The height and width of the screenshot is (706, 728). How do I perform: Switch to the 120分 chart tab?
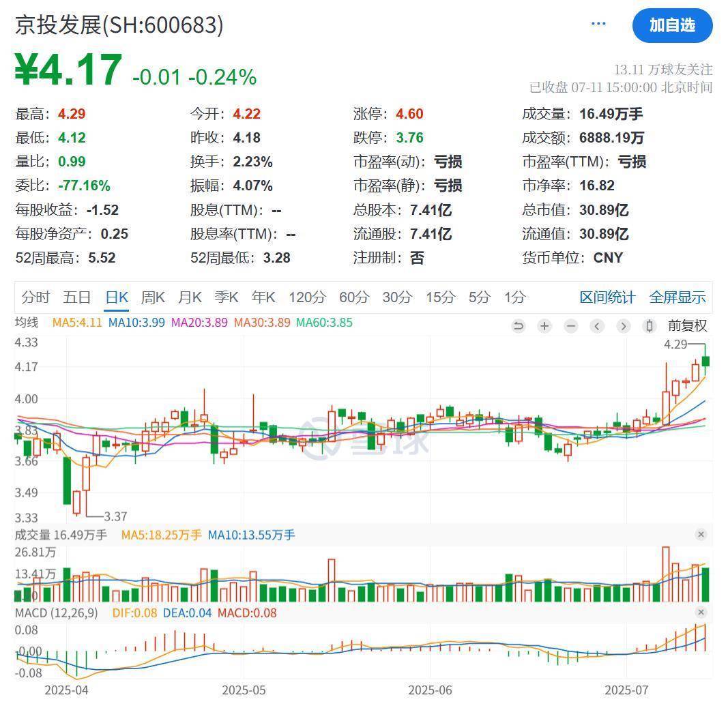307,297
